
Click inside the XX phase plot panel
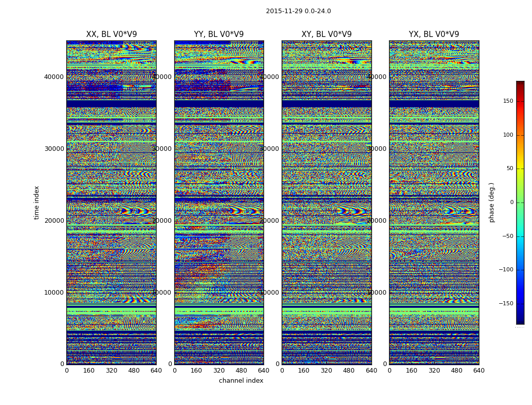click(111, 202)
